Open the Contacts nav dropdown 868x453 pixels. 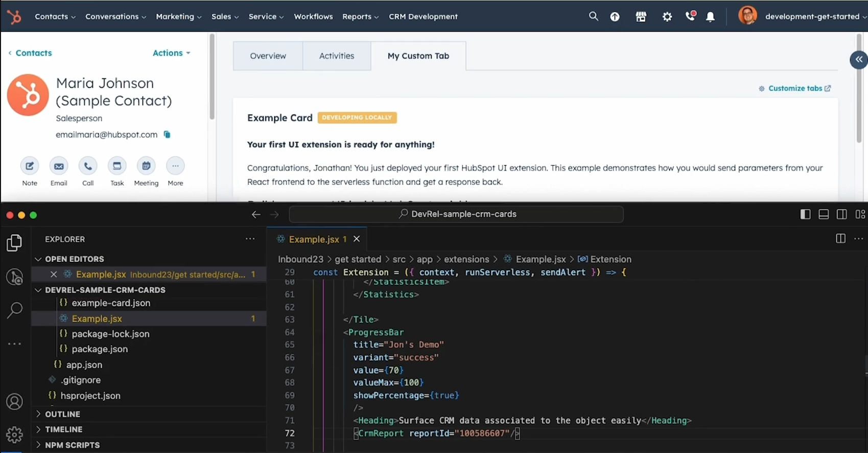[x=55, y=16]
